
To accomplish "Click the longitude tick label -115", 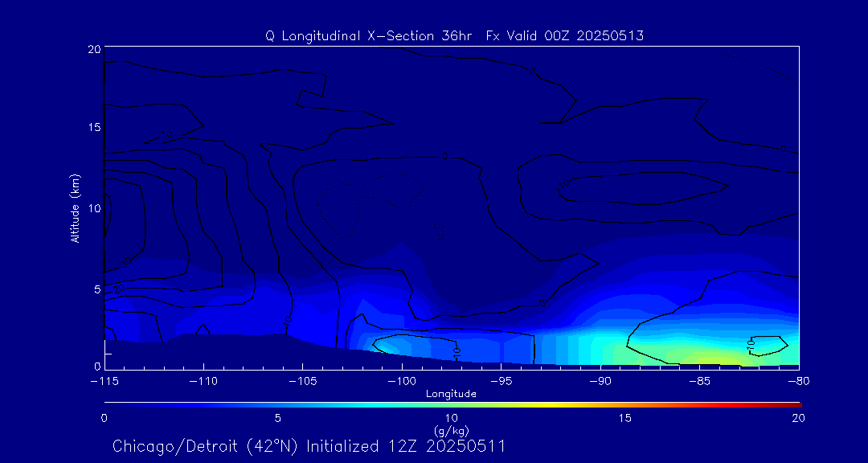I will point(104,382).
